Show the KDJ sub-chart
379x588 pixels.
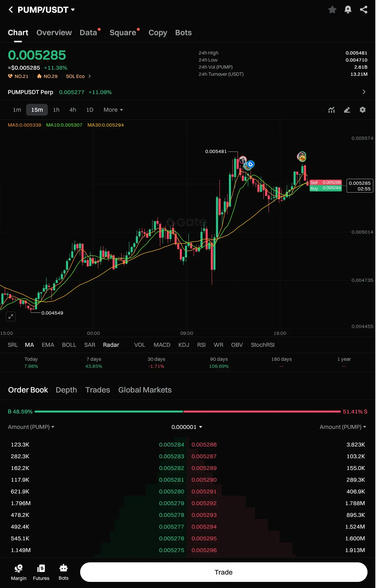(x=184, y=345)
